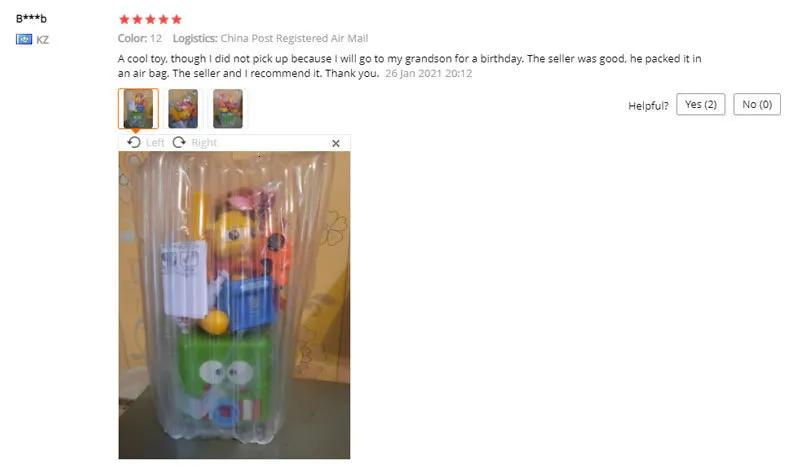Click the fourth red rating star

pos(163,19)
